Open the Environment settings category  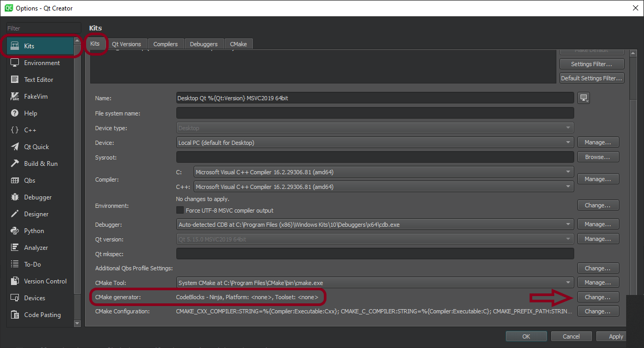[x=40, y=63]
